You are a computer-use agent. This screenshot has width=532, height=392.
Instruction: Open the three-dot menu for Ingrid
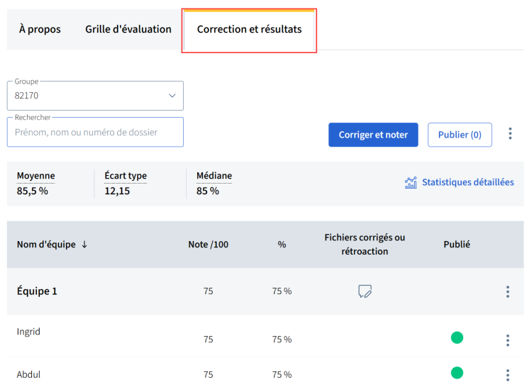(x=508, y=340)
